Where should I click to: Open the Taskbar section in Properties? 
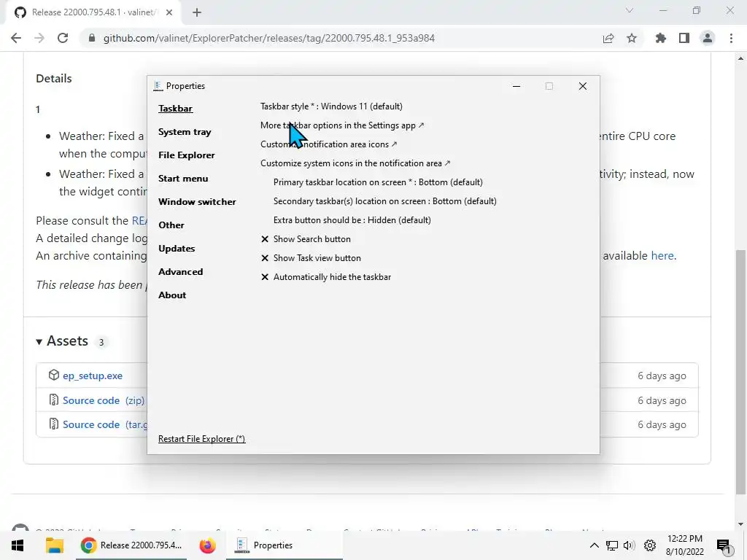[x=175, y=109]
